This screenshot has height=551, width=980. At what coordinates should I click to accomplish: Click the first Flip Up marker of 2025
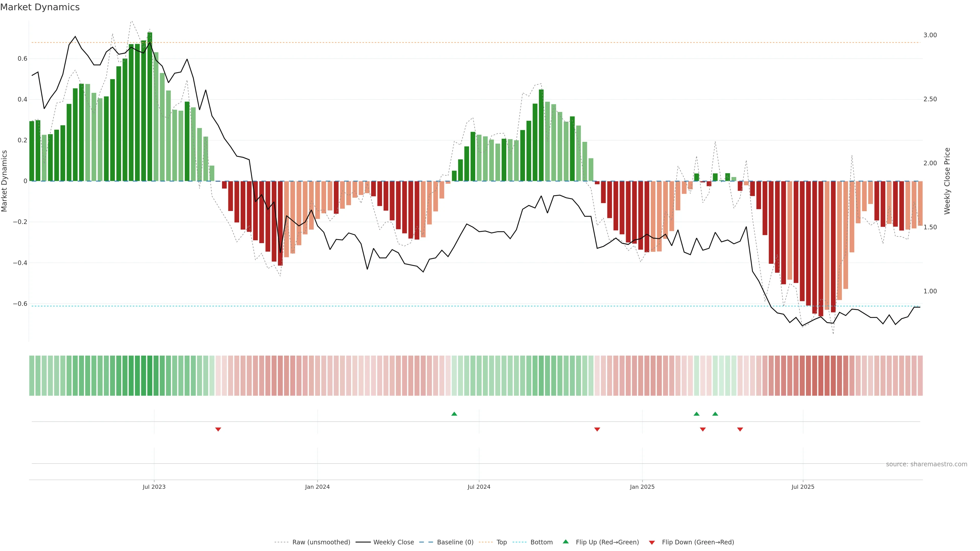696,414
